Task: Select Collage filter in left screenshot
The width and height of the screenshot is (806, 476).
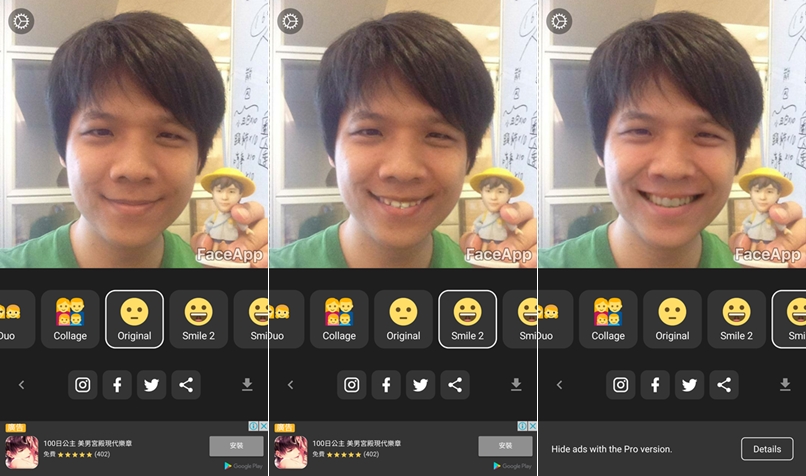Action: (70, 319)
